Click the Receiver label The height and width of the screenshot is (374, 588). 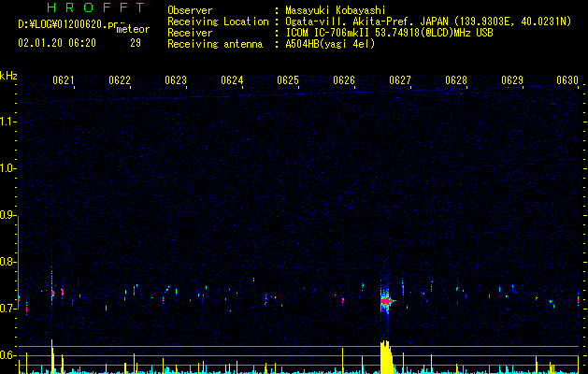pyautogui.click(x=190, y=33)
